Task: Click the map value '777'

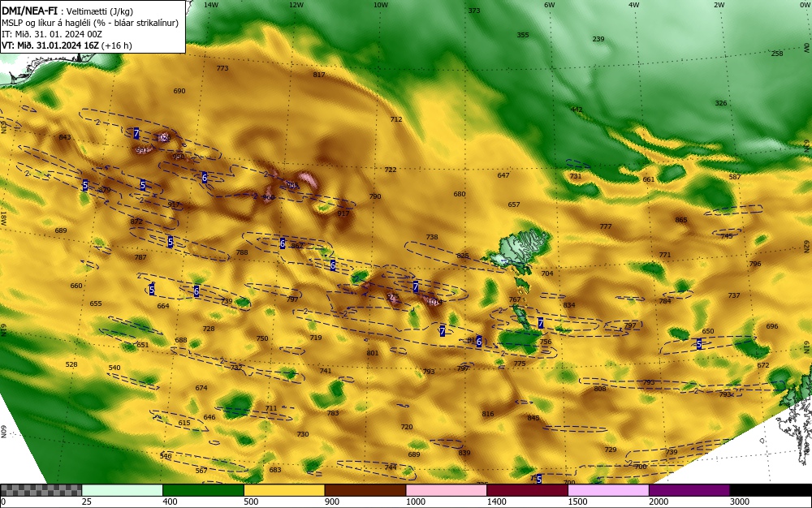Action: [x=606, y=226]
